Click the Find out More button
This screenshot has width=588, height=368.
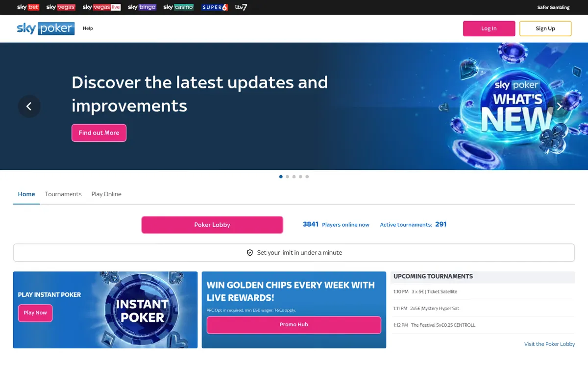pos(99,133)
